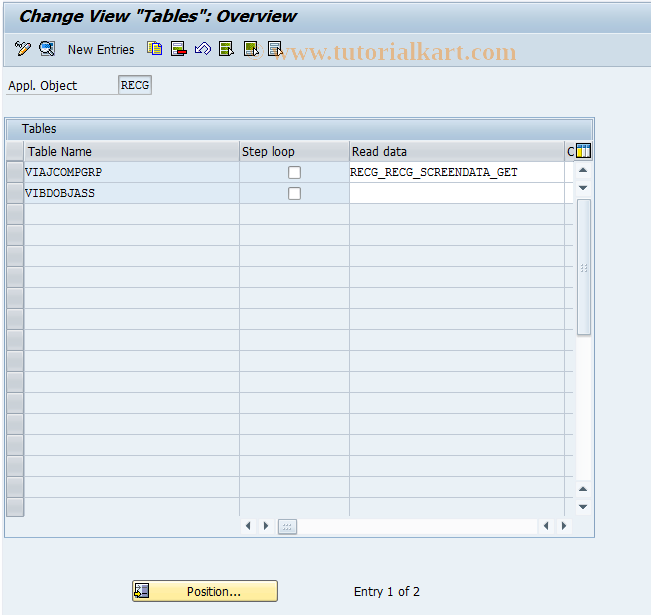
Task: Click empty Read data field for VIBDOBJASS
Action: [x=457, y=193]
